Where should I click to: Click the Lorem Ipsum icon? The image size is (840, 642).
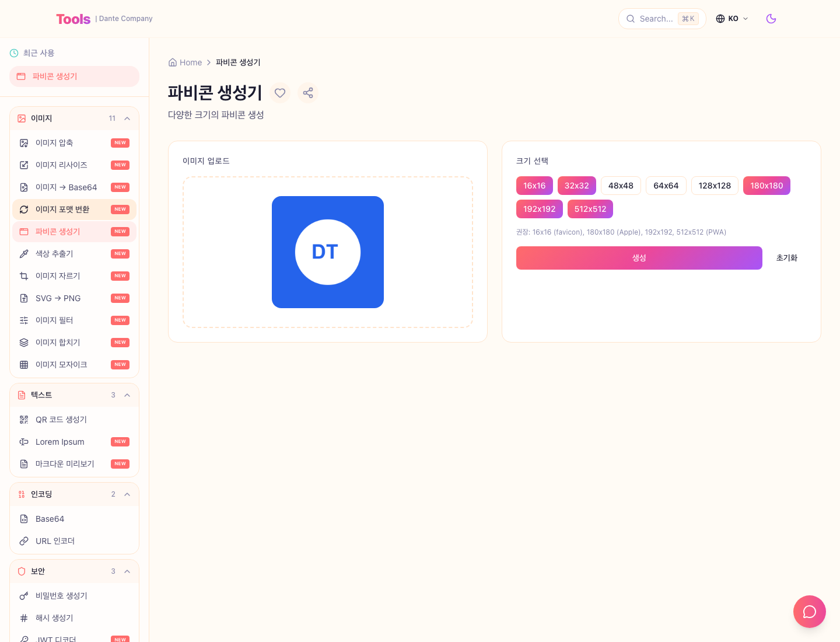point(24,442)
